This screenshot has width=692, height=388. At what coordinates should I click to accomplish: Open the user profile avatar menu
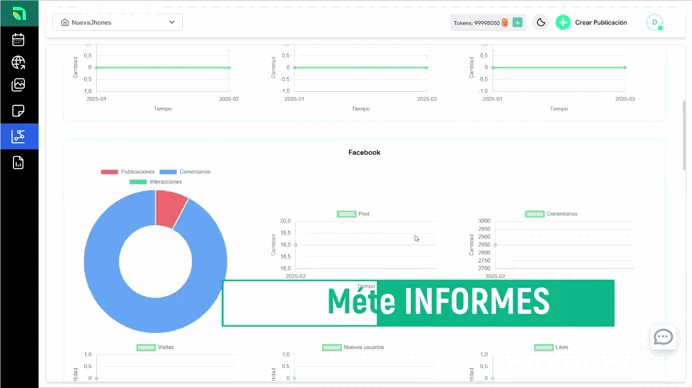pos(654,23)
